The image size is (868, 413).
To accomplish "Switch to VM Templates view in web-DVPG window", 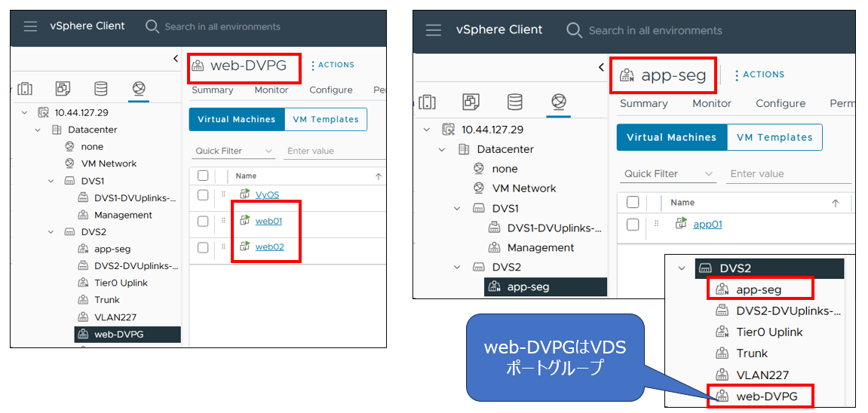I will [x=326, y=119].
